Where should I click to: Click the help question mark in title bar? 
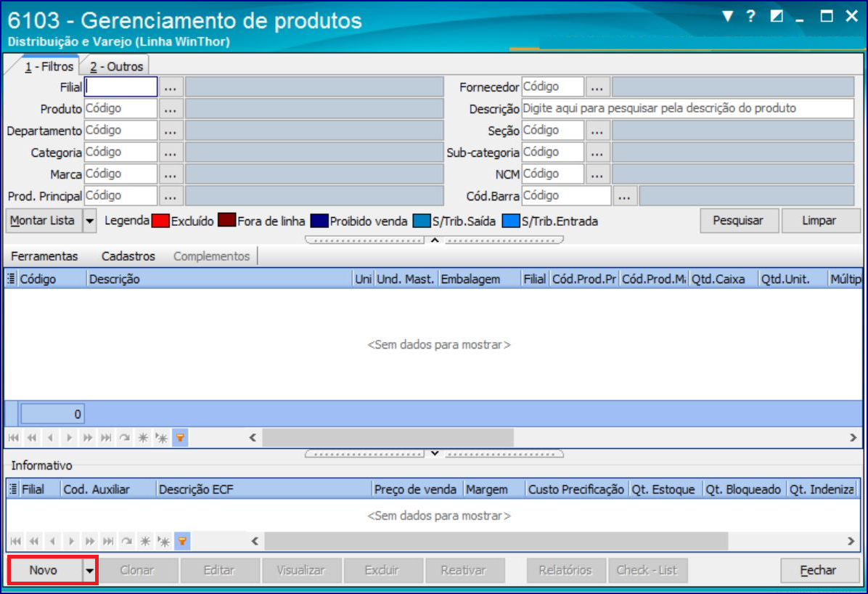coord(750,16)
